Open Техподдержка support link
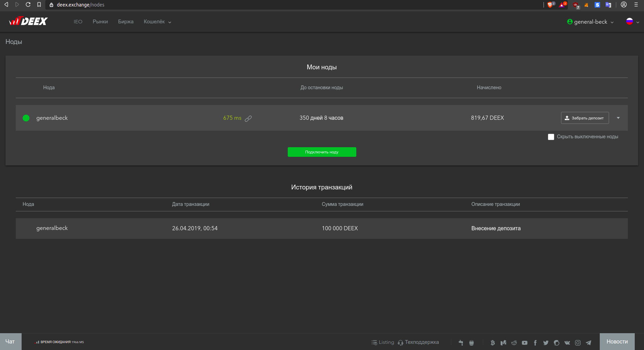This screenshot has width=644, height=350. pyautogui.click(x=418, y=342)
